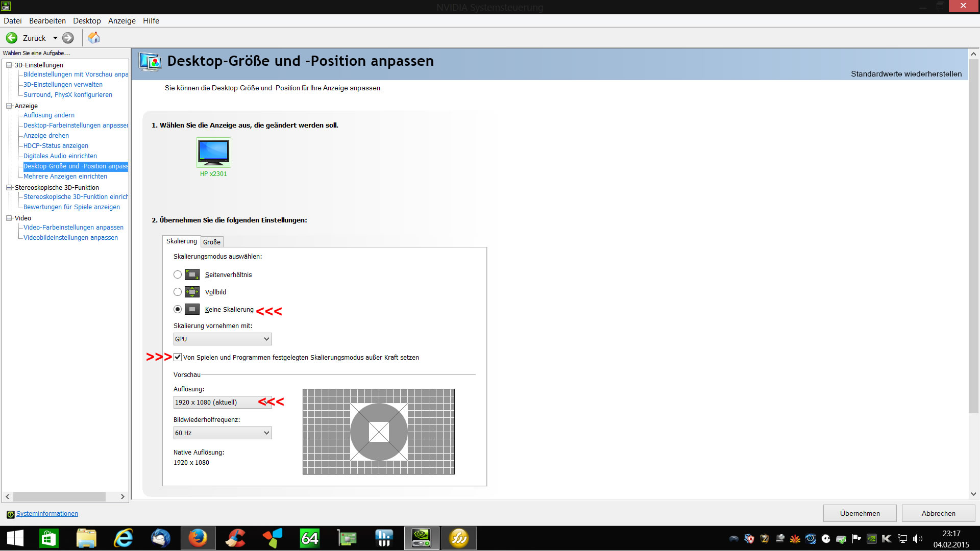Open Surround, PhysX konfigurieren

tap(68, 95)
